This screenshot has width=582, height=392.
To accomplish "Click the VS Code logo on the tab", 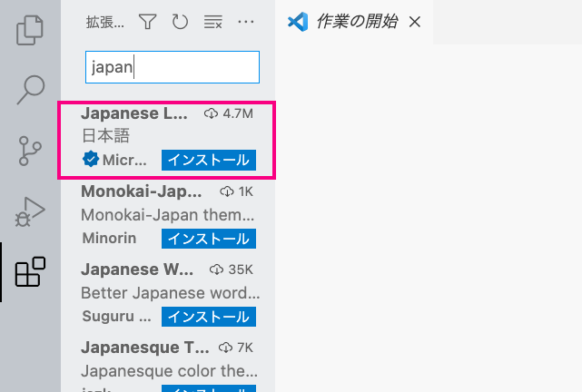I will point(298,22).
